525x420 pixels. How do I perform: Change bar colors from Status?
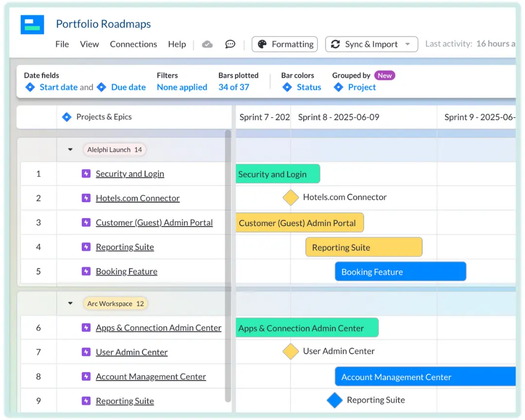(309, 87)
